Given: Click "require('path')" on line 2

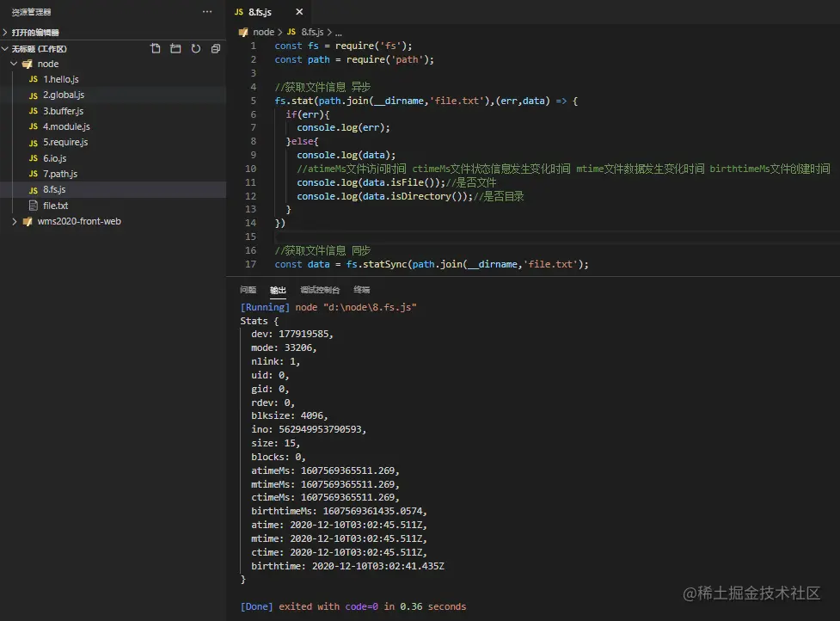Looking at the screenshot, I should coord(387,59).
